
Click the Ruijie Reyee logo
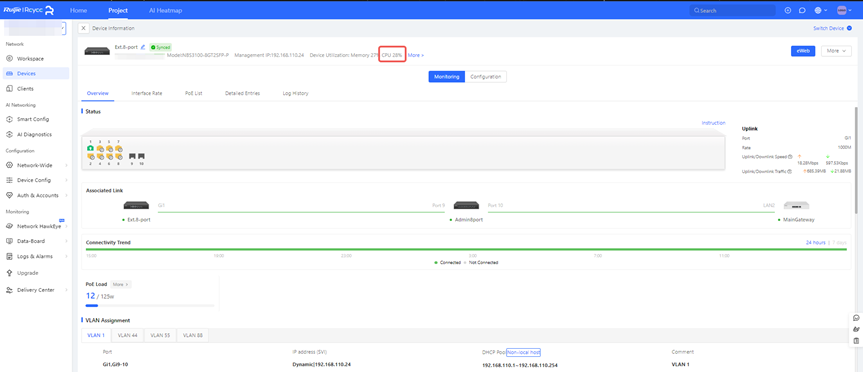coord(29,10)
